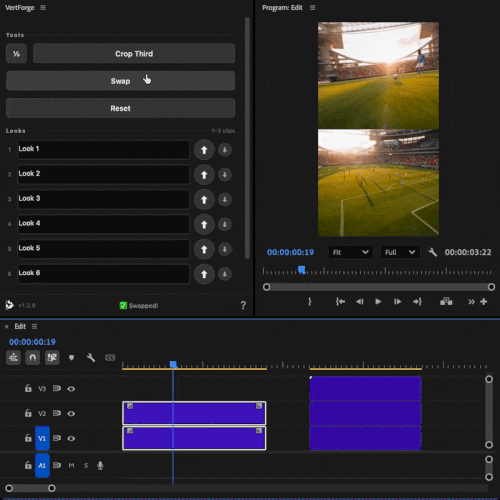This screenshot has width=500, height=500.
Task: Hide V3 track output
Action: pyautogui.click(x=71, y=389)
